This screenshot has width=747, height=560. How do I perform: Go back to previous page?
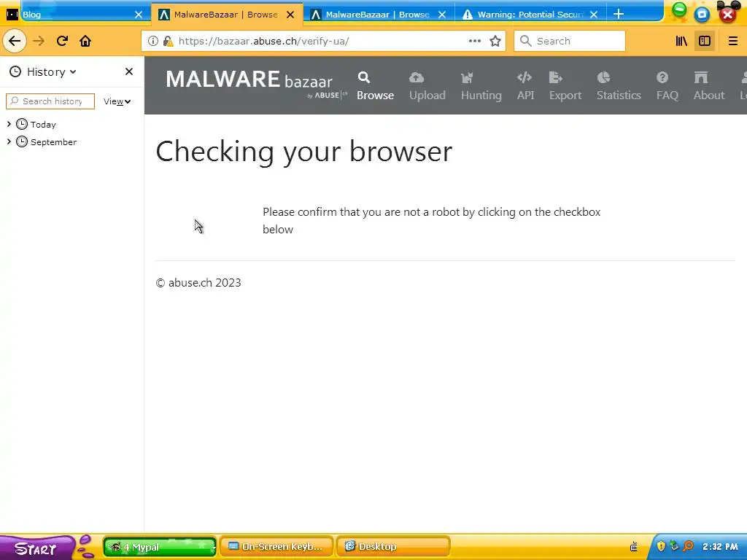point(15,41)
